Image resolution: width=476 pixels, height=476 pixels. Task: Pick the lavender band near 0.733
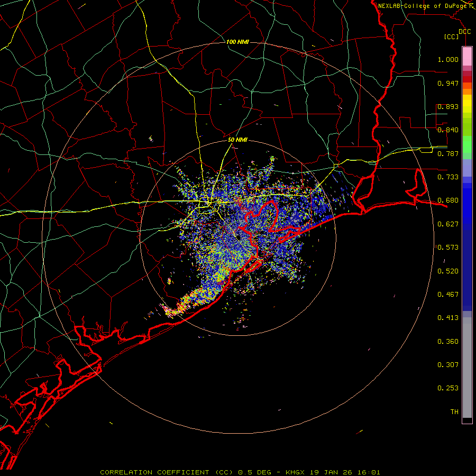click(x=467, y=168)
